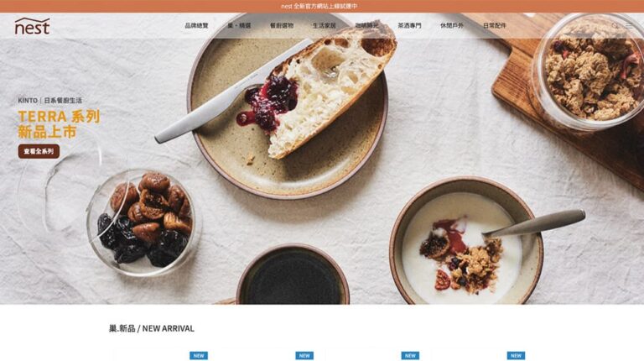Open the 休閒戶外 menu
Screen dimensions: 644x361
(x=452, y=25)
